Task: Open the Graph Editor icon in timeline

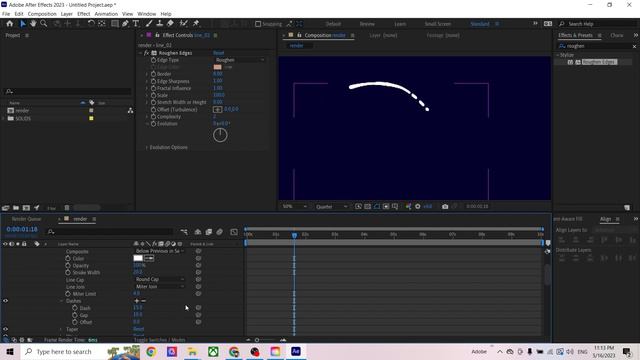Action: (x=234, y=232)
